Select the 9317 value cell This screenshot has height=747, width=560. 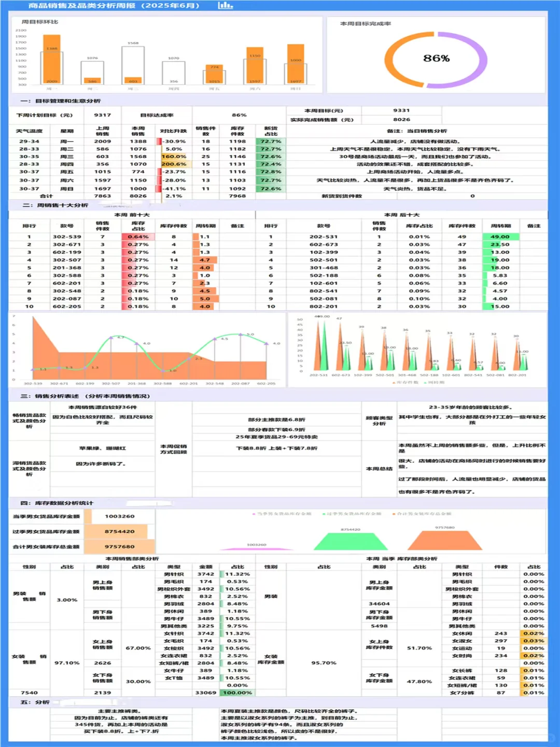coord(103,115)
